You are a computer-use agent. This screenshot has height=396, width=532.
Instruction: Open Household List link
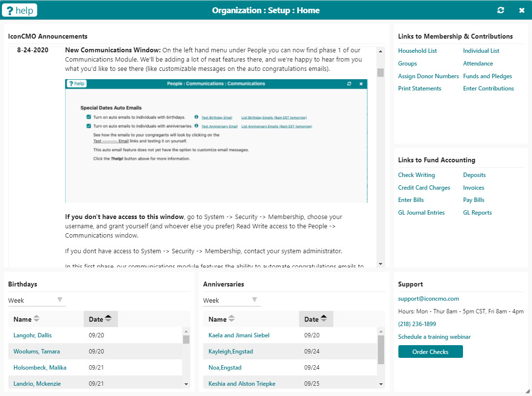417,51
